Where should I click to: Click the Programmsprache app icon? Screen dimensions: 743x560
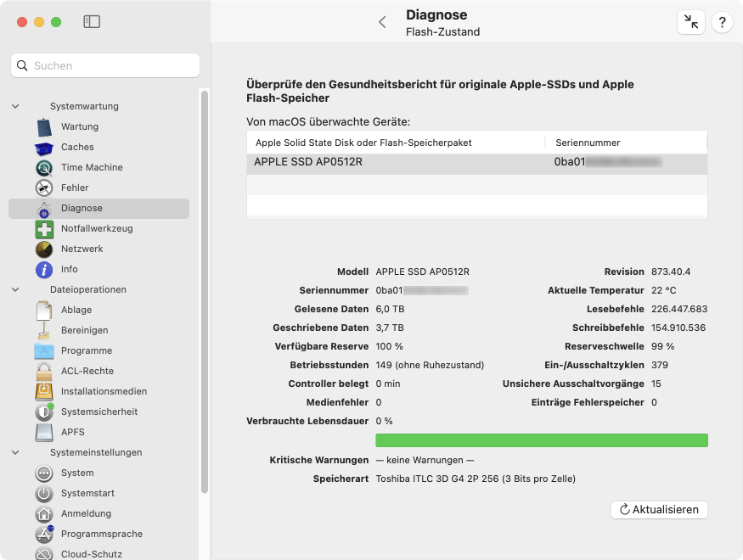44,534
